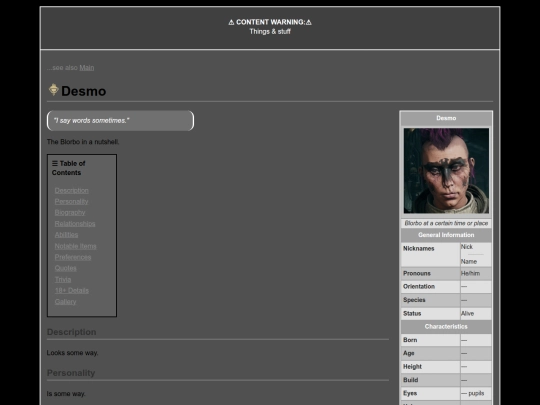Click the Species row label
The width and height of the screenshot is (540, 405).
click(414, 300)
